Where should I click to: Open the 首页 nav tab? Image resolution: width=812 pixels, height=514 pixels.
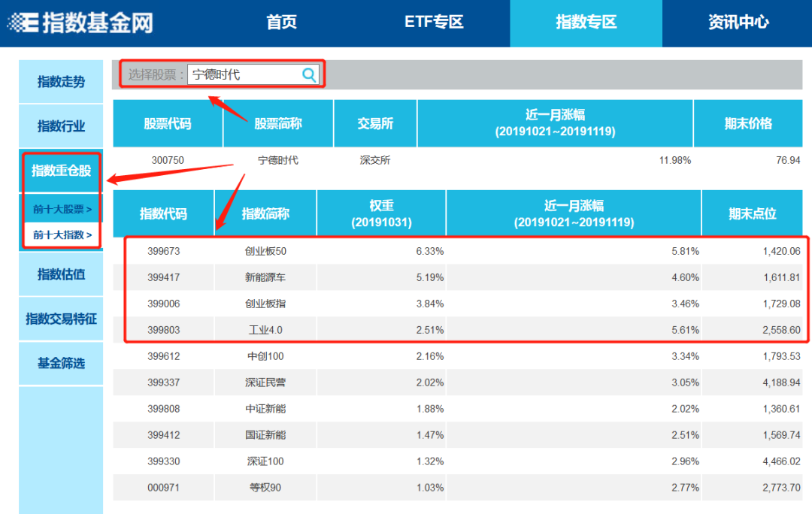click(x=281, y=23)
